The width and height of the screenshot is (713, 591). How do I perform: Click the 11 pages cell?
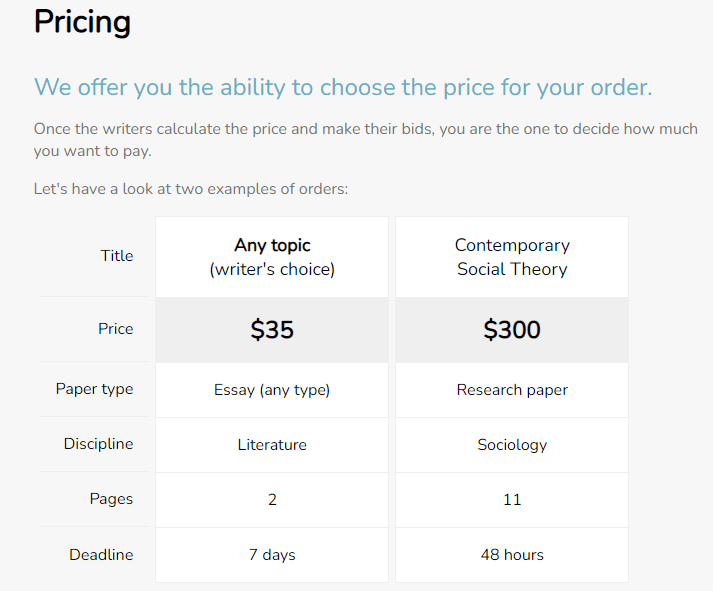click(512, 500)
